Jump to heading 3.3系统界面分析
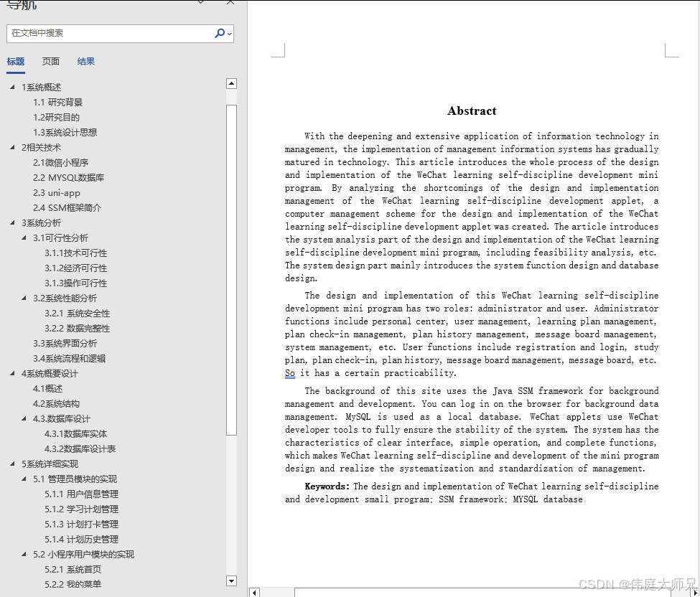700x597 pixels. pos(65,344)
